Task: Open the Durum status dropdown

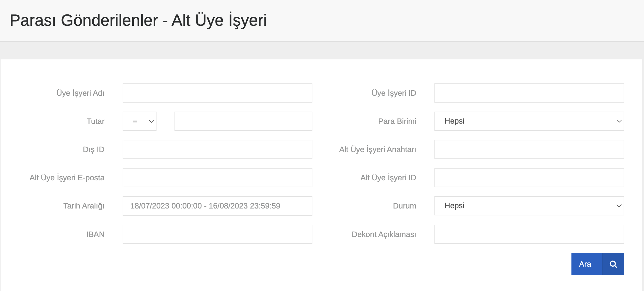Action: coord(529,206)
